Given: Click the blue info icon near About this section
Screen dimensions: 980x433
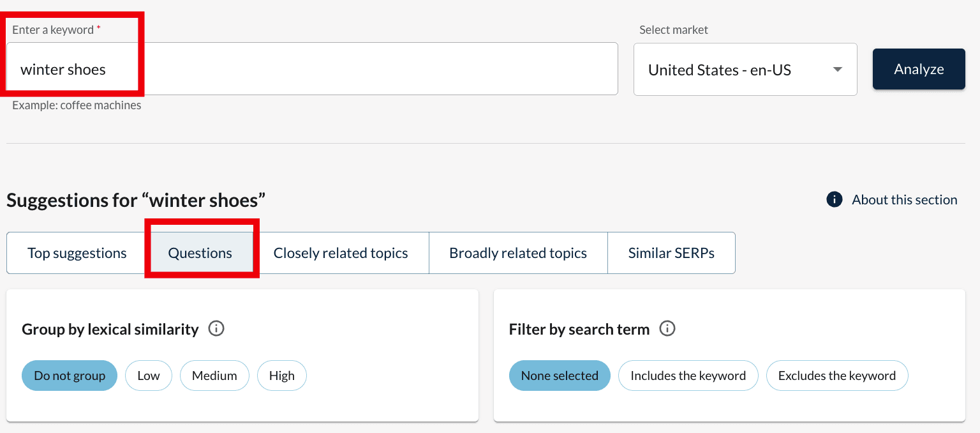Looking at the screenshot, I should (x=834, y=199).
